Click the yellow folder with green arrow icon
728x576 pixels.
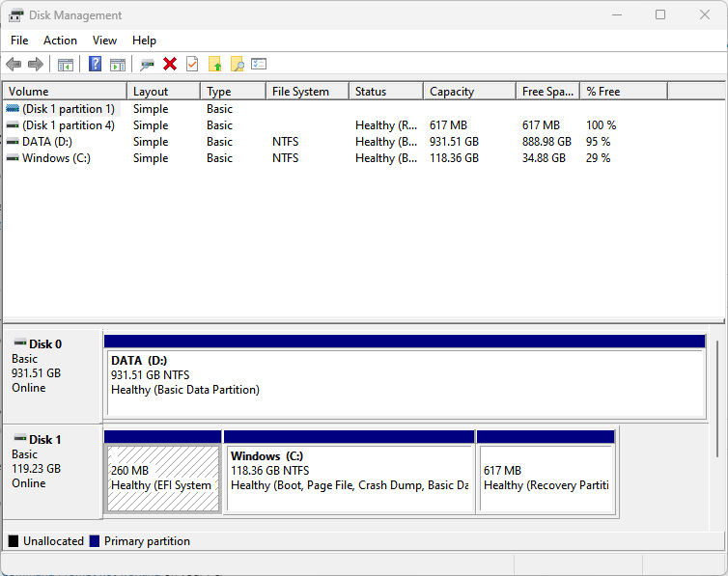click(214, 65)
